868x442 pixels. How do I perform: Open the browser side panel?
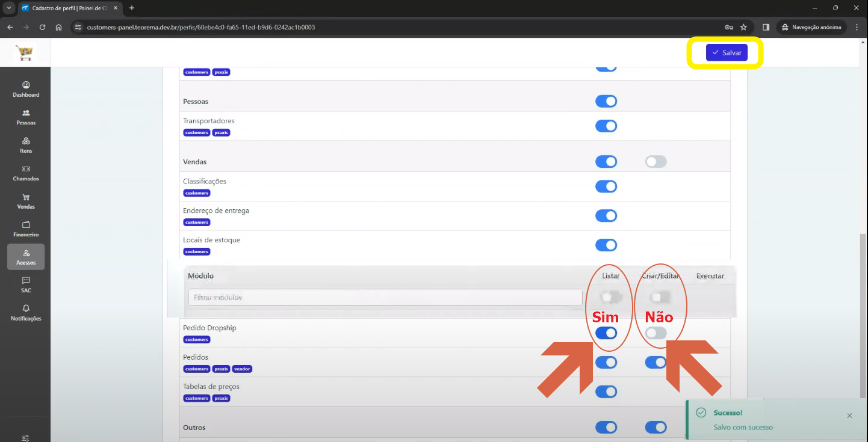[x=766, y=27]
